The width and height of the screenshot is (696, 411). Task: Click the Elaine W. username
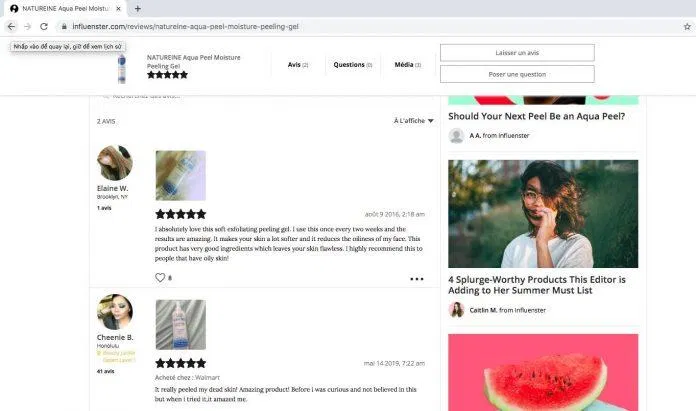pos(112,188)
